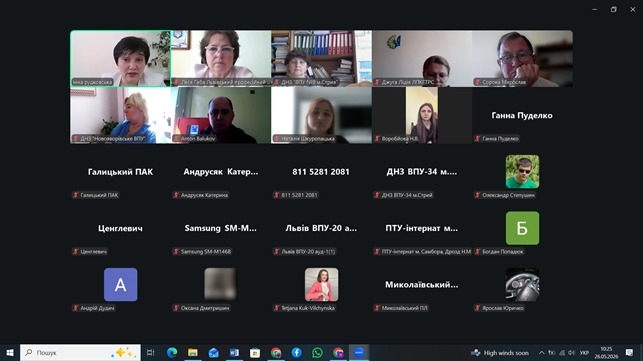This screenshot has height=361, width=643.
Task: Click the large 811 5281 2081 name
Action: [321, 172]
